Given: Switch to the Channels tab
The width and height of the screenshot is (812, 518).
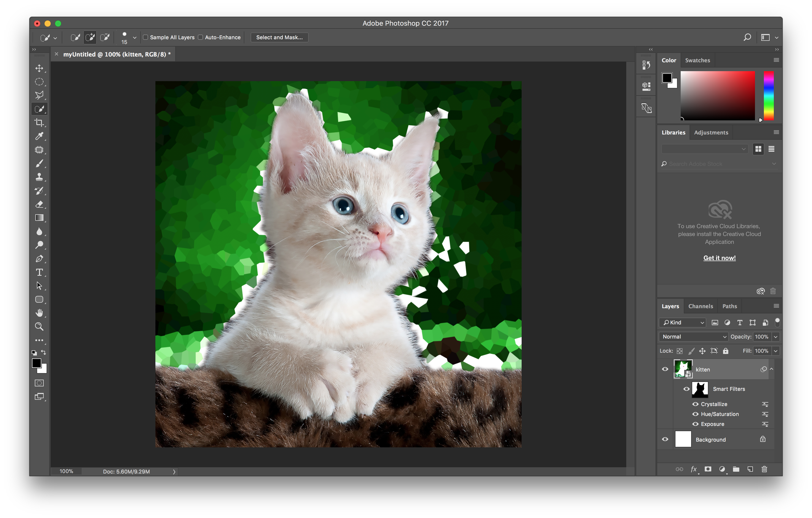Looking at the screenshot, I should 701,306.
